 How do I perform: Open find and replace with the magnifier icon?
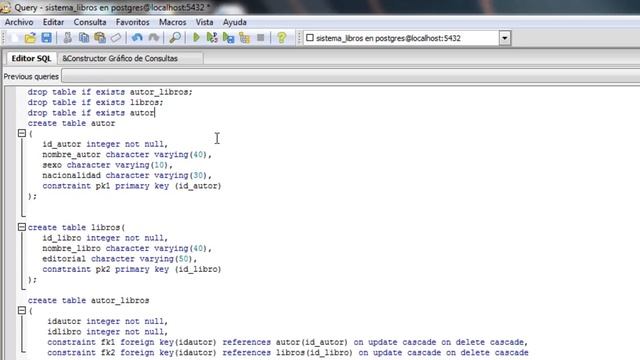pos(175,38)
